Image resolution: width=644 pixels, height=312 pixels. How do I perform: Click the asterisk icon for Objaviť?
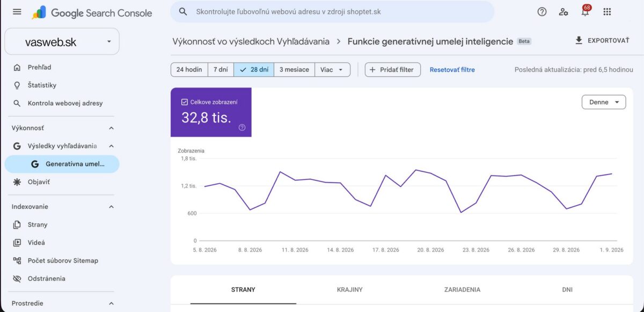click(17, 182)
